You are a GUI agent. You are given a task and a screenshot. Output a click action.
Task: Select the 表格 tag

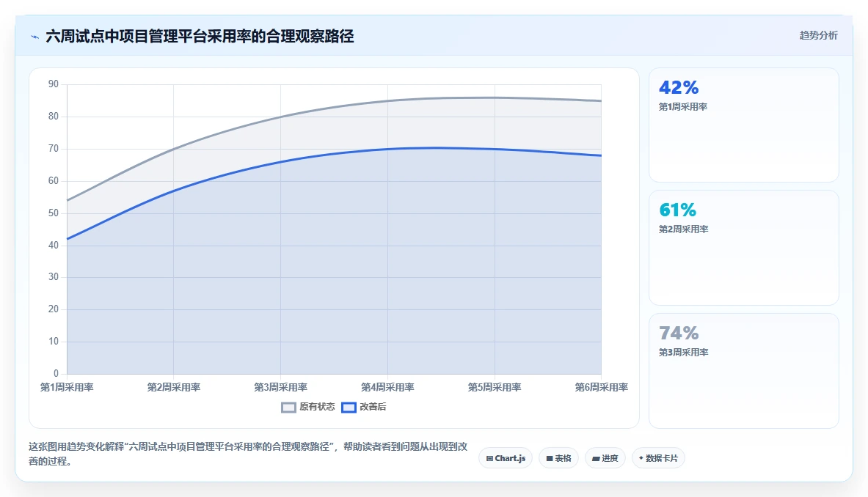[558, 458]
